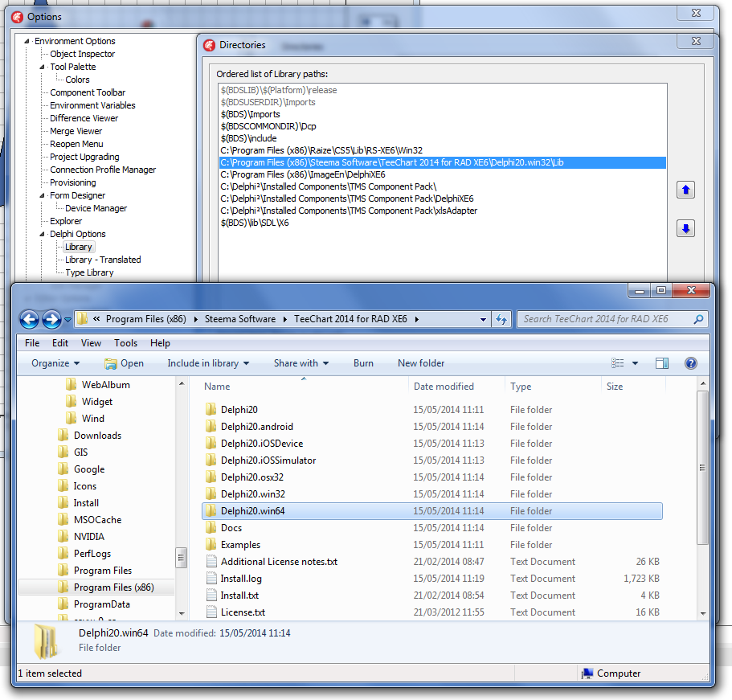Screen dimensions: 732x700
Task: Open the Organize dropdown
Action: click(55, 363)
